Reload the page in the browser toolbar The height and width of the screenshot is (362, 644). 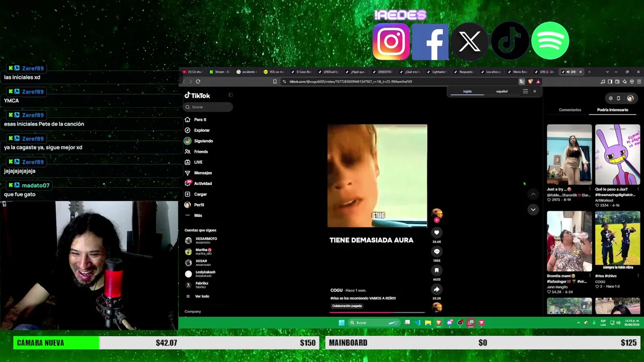[x=198, y=81]
